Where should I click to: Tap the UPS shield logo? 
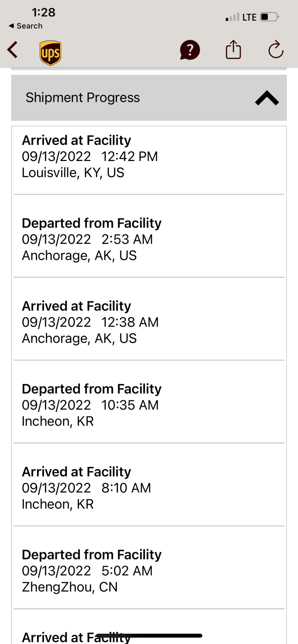click(51, 53)
